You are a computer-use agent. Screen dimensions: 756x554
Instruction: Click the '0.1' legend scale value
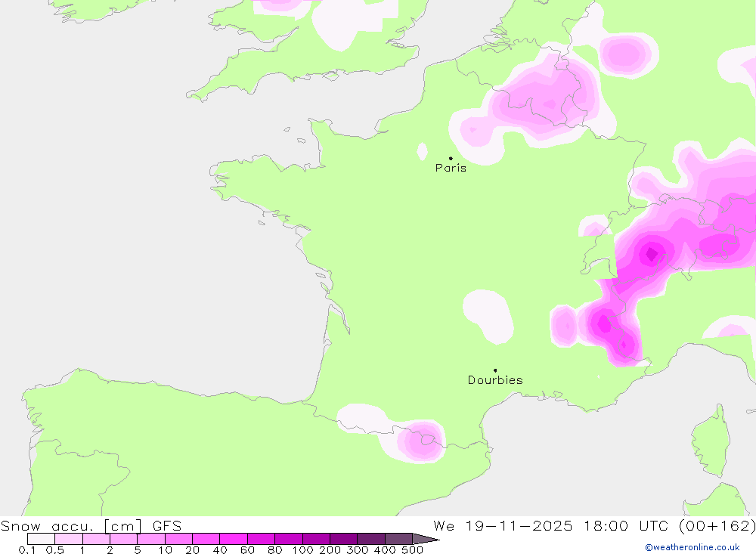coord(27,550)
